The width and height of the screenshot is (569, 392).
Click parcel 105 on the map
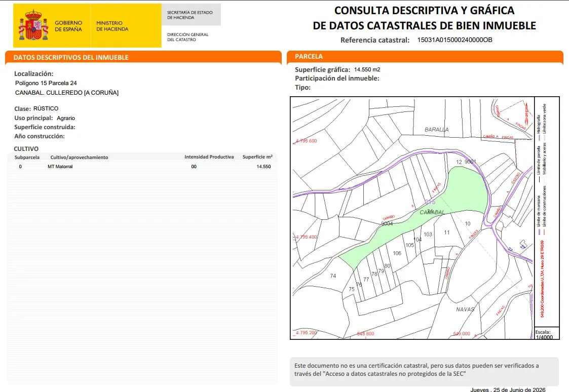(x=410, y=245)
